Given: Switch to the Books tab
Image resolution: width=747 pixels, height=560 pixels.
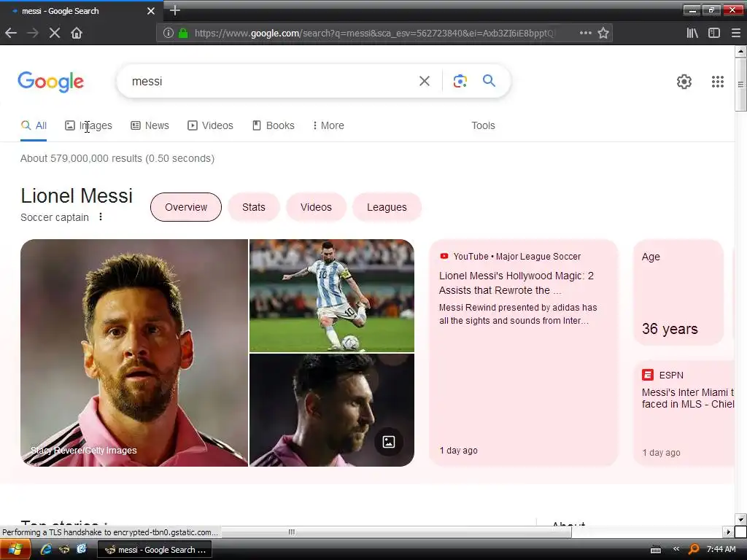Looking at the screenshot, I should 273,125.
